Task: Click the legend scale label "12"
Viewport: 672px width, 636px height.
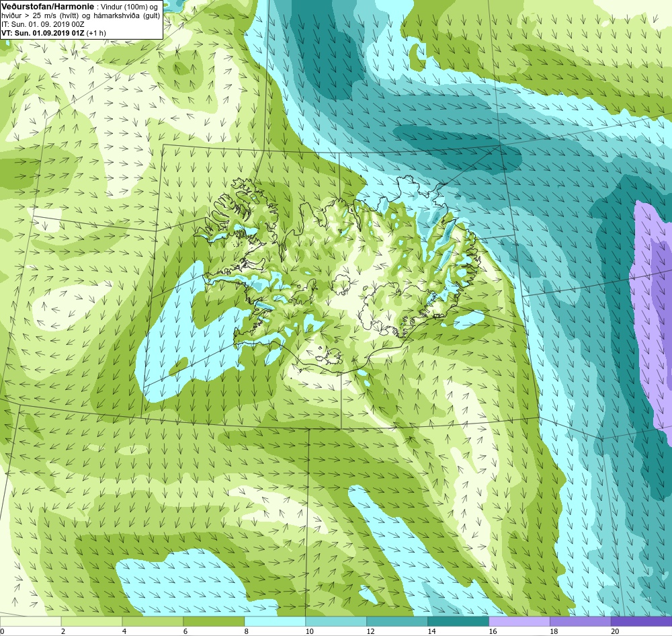Action: coord(371,631)
